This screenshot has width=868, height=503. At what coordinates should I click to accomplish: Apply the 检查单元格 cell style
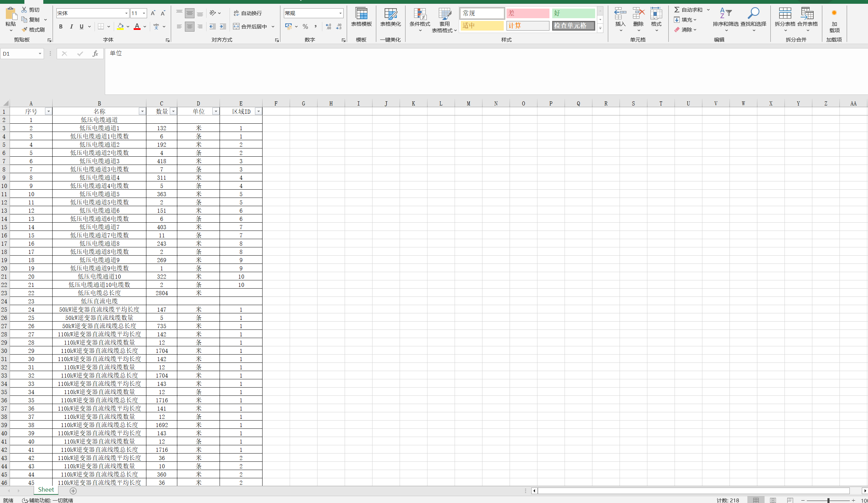[574, 25]
